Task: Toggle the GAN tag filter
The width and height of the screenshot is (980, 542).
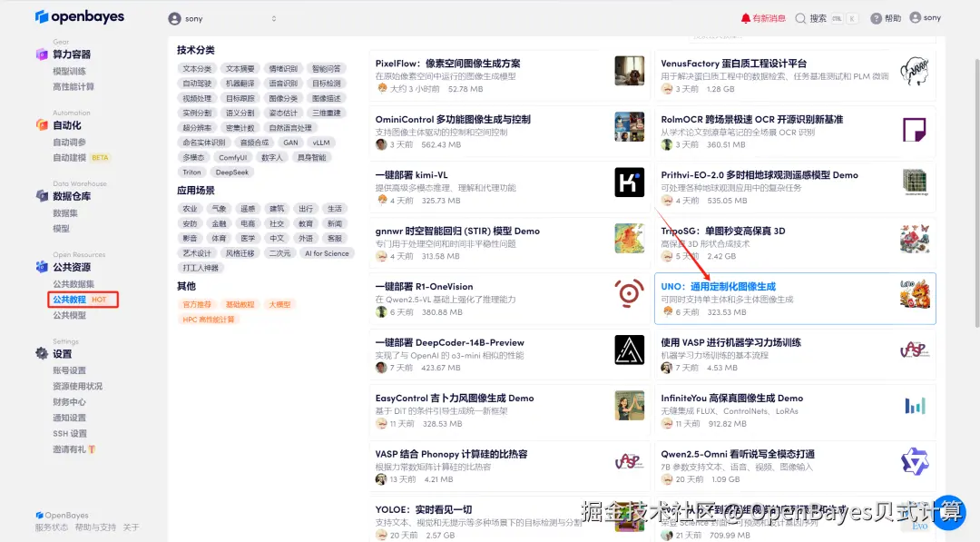Action: coord(290,143)
